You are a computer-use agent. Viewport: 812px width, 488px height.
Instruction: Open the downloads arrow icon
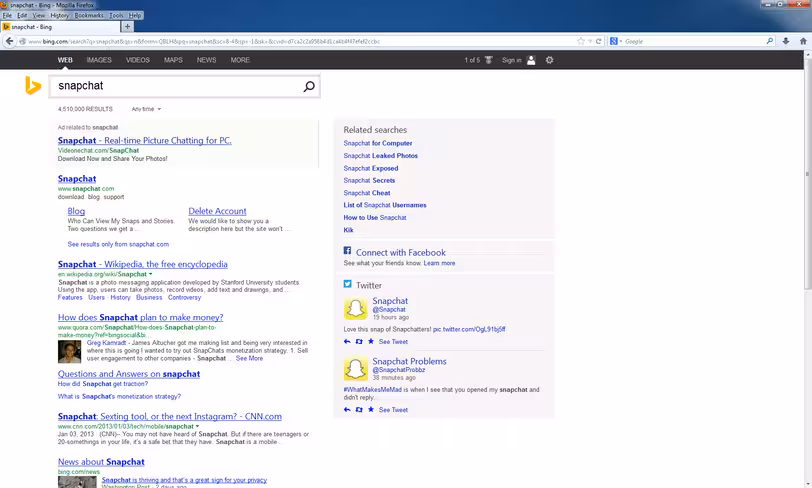click(786, 41)
